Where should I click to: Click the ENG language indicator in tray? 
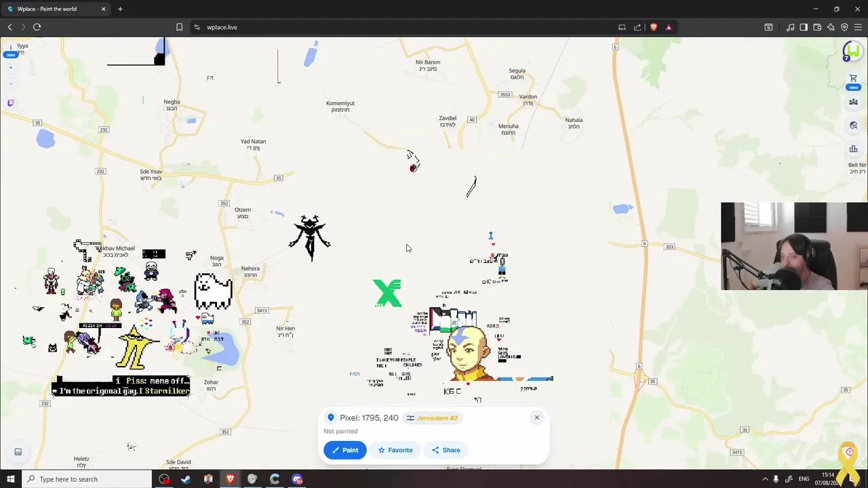(804, 479)
